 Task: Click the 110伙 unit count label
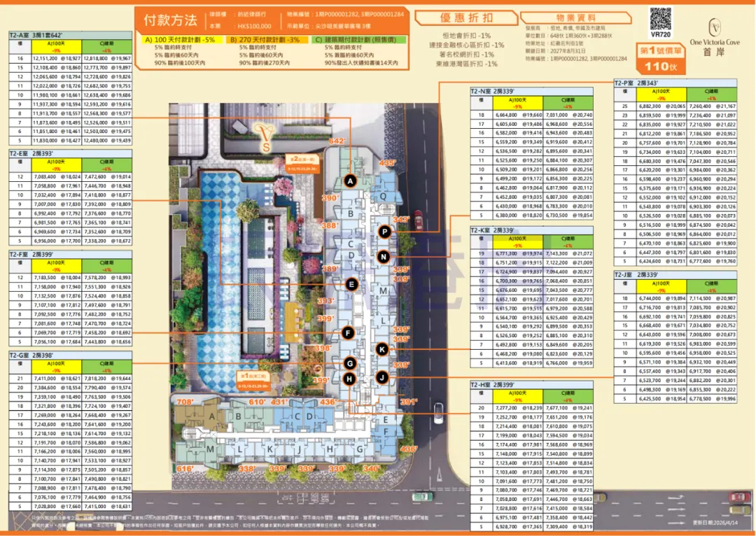(661, 66)
